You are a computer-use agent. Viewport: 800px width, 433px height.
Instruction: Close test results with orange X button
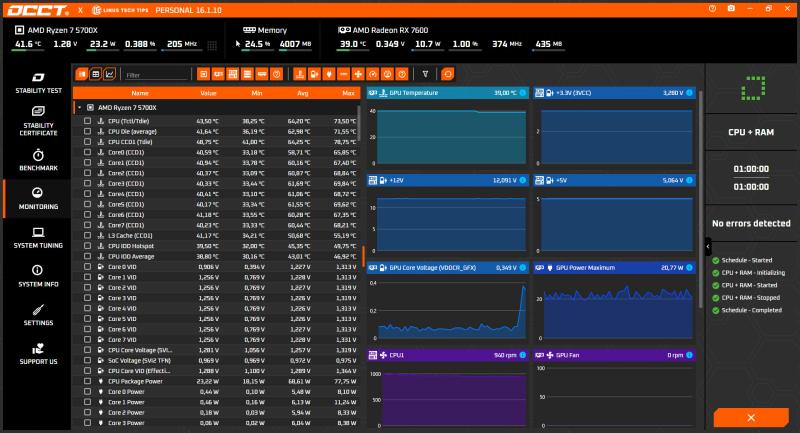pyautogui.click(x=751, y=418)
